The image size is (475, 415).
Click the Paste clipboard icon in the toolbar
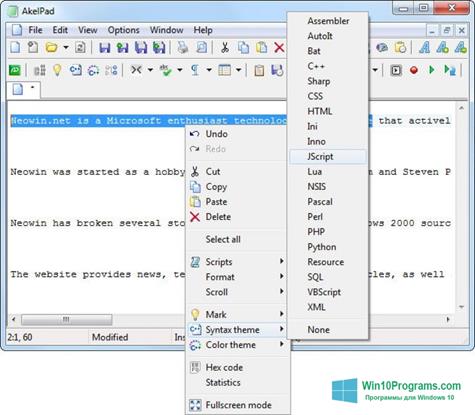click(x=262, y=48)
